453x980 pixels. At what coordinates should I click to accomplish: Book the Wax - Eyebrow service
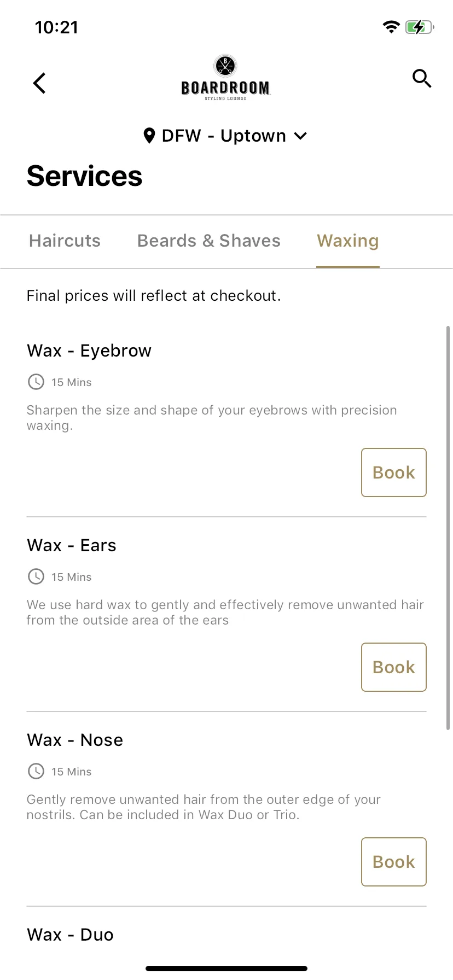(x=394, y=472)
